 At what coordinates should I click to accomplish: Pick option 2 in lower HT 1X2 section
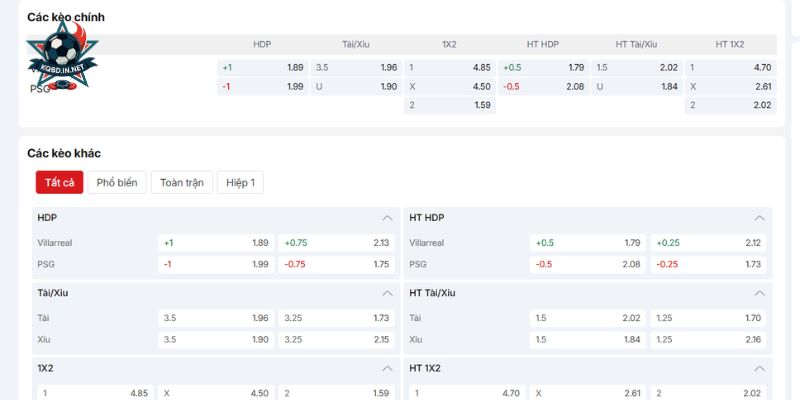coord(708,392)
